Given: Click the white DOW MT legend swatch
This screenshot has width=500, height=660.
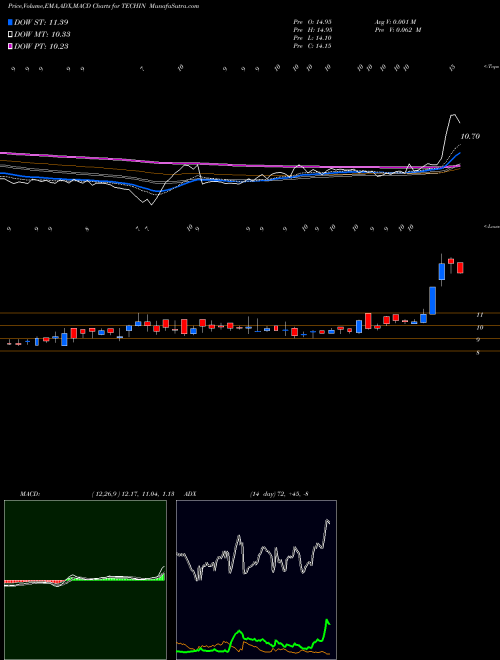Looking at the screenshot, I should click(x=10, y=35).
